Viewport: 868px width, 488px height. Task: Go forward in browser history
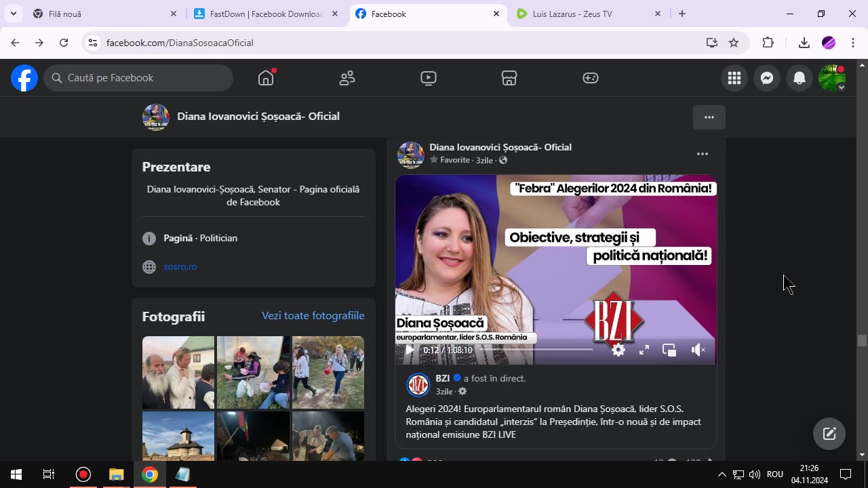[39, 43]
